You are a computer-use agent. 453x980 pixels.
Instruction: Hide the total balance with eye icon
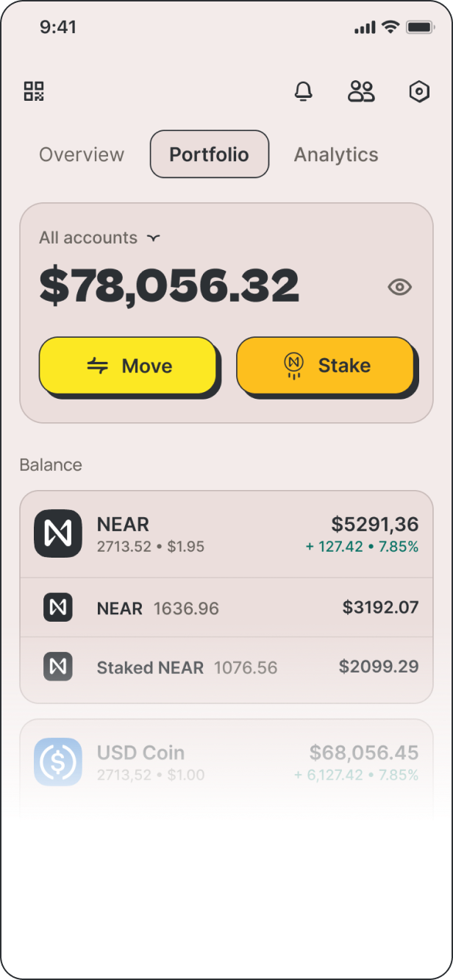[400, 287]
